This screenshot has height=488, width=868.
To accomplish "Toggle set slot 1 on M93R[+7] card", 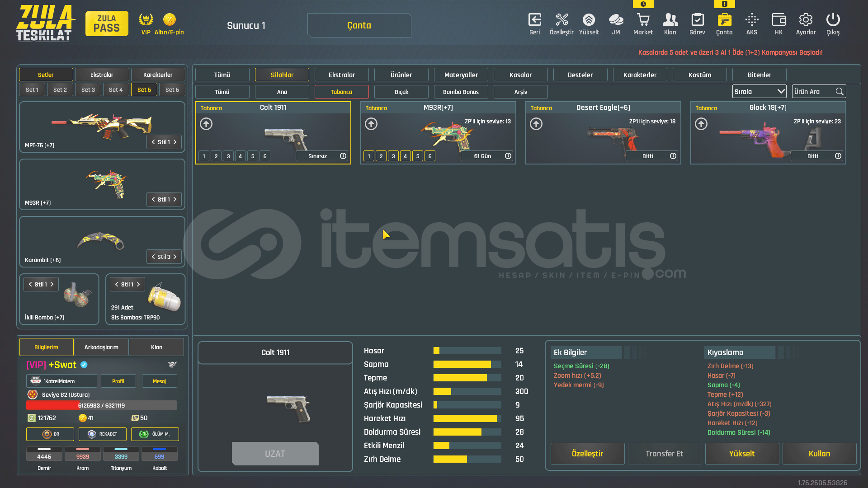I will coord(369,156).
